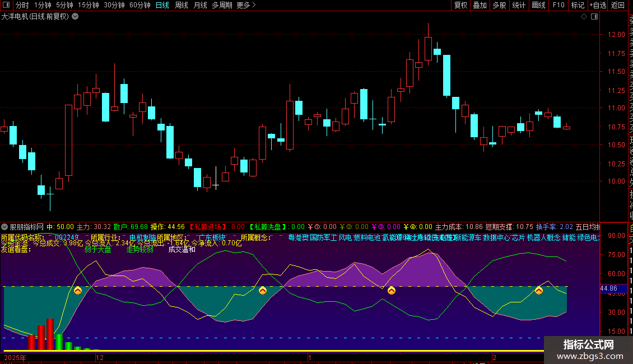Click the 弱于大盘 status text

97,249
